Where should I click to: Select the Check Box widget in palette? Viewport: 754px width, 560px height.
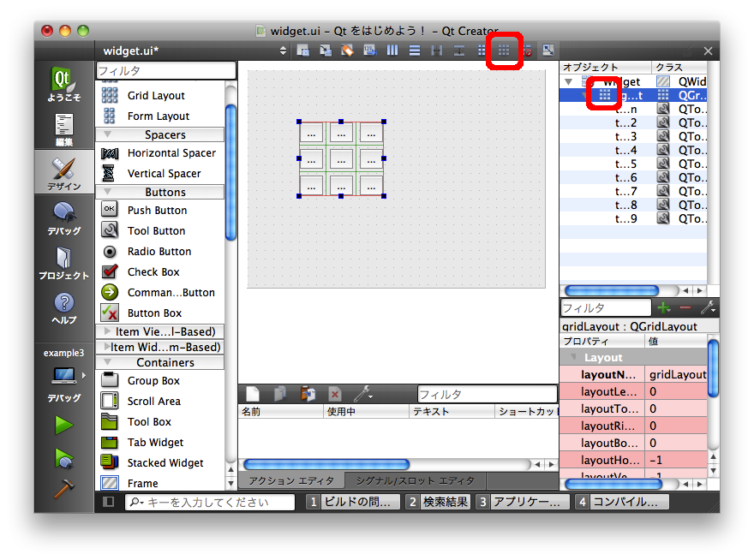(x=153, y=271)
